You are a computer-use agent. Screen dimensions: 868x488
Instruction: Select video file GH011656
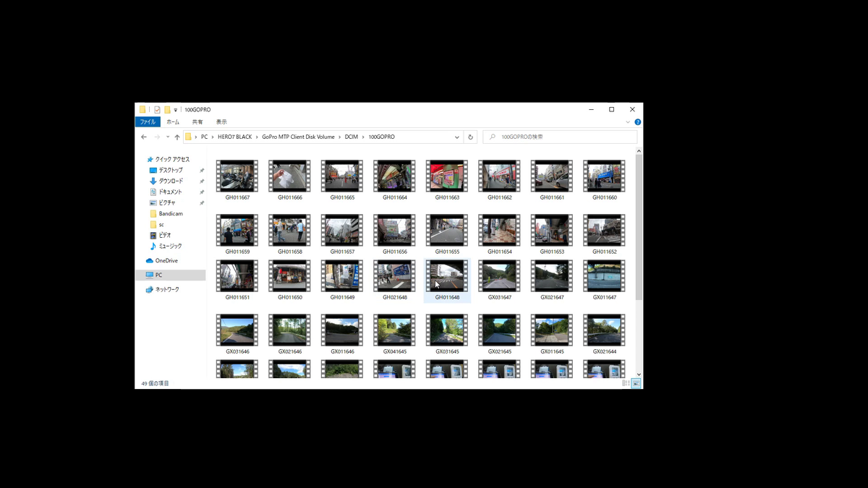coord(394,235)
